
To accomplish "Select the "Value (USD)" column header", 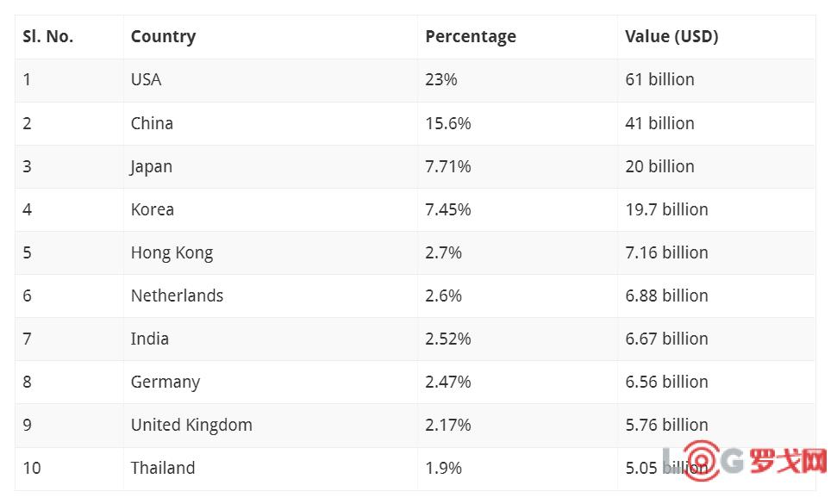I will 671,36.
